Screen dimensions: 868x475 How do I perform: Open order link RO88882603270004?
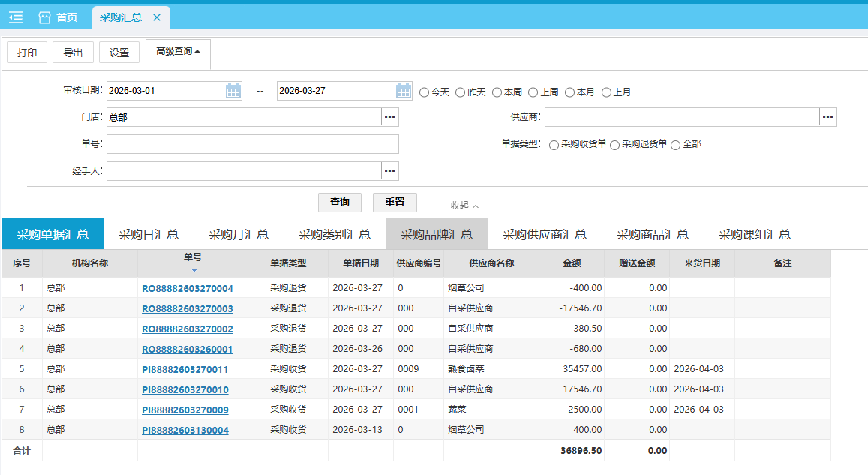[x=187, y=288]
